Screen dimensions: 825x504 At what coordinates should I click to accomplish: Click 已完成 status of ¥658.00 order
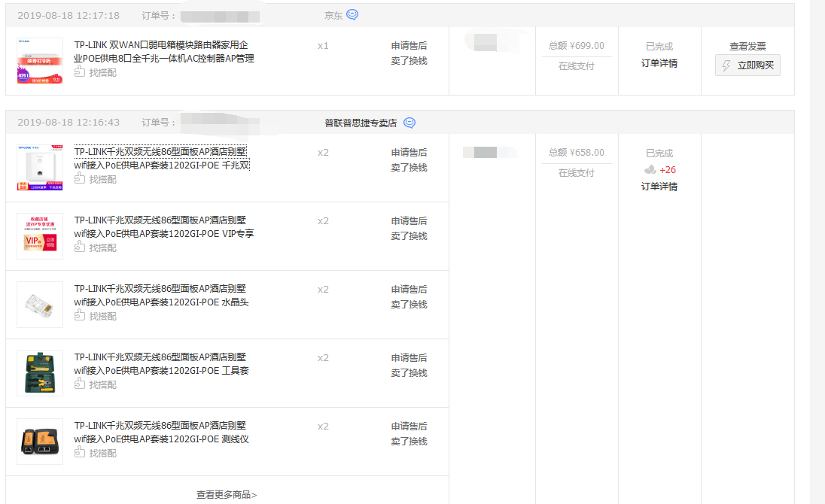[659, 153]
